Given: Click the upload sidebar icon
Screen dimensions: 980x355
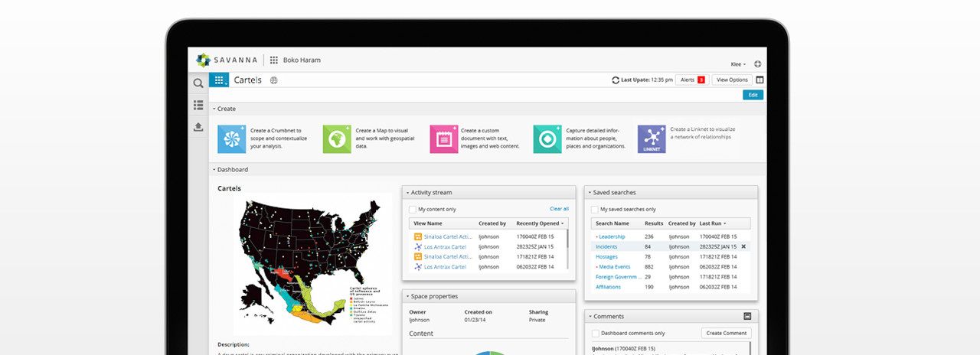Looking at the screenshot, I should pos(198,127).
